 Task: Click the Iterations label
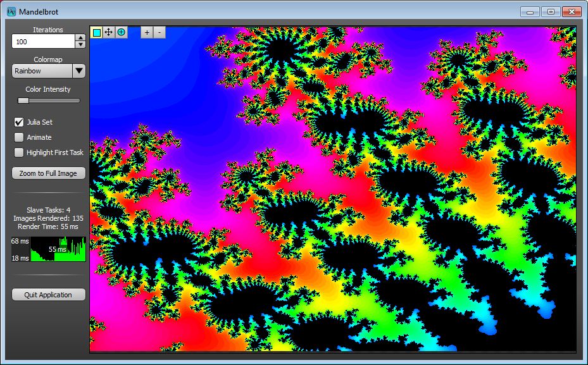tap(48, 30)
